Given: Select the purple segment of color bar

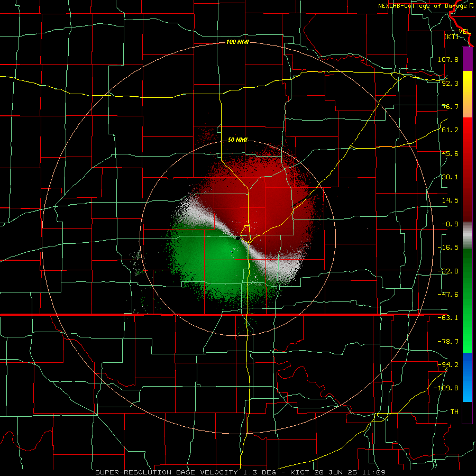Looking at the screenshot, I should [467, 59].
